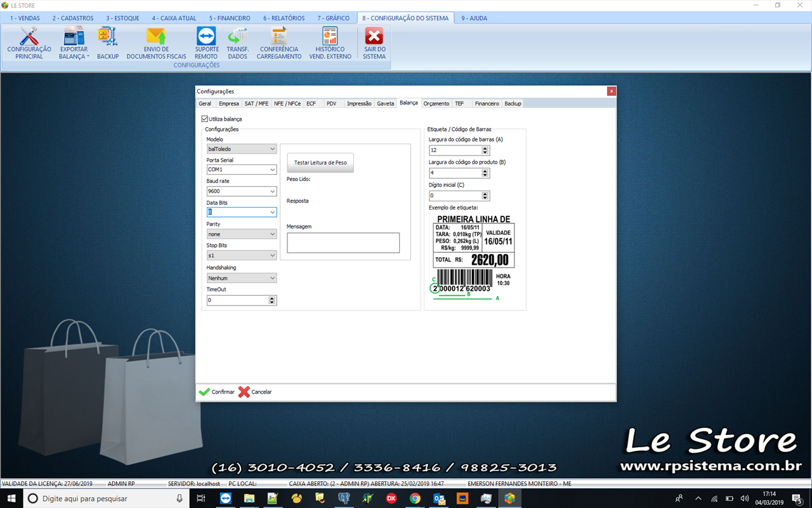This screenshot has width=812, height=508.
Task: Click the Exportar Balança ribbon icon
Action: click(74, 43)
